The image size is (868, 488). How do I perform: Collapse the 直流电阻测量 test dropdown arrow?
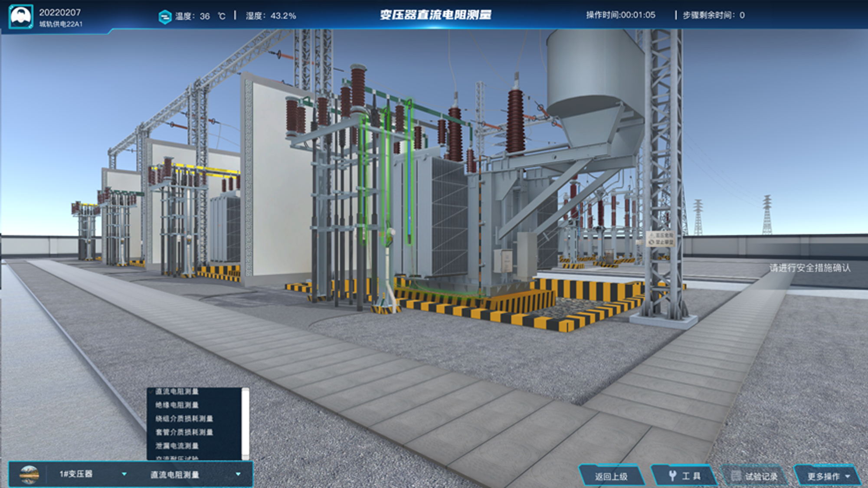tap(238, 474)
